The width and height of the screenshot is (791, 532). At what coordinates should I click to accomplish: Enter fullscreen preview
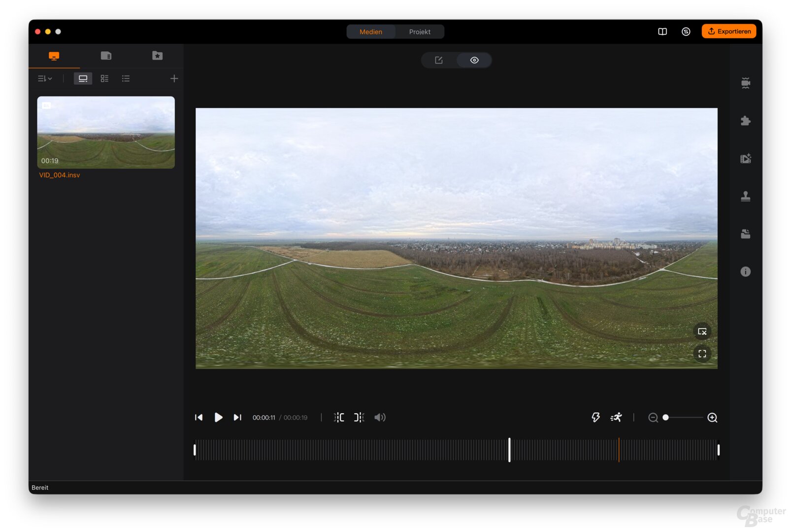[x=702, y=354]
